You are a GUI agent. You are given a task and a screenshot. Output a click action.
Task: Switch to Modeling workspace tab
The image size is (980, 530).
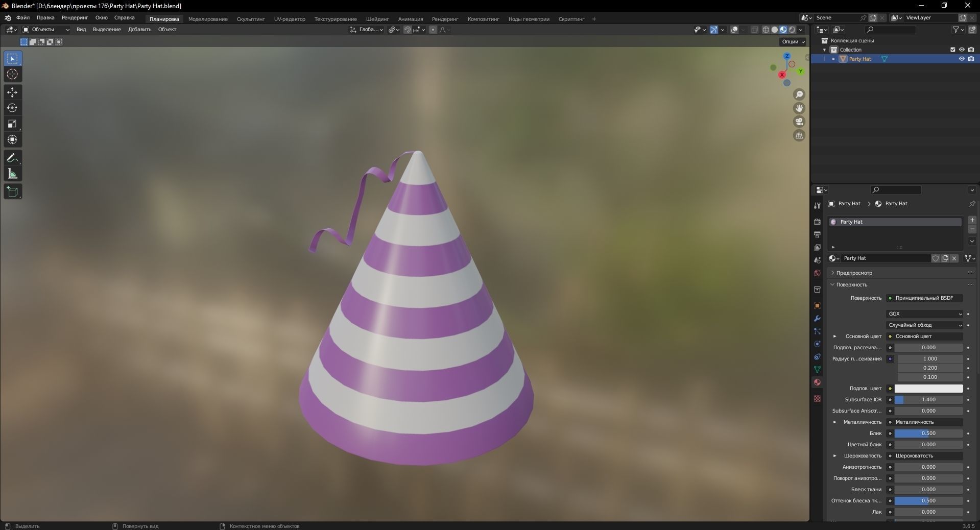pos(208,19)
